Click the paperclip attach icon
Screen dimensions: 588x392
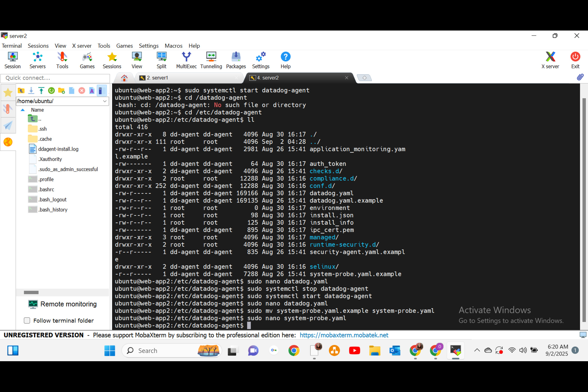point(580,77)
